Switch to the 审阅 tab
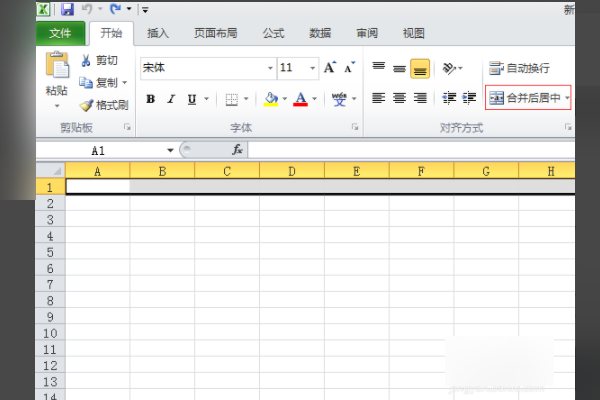 [367, 33]
